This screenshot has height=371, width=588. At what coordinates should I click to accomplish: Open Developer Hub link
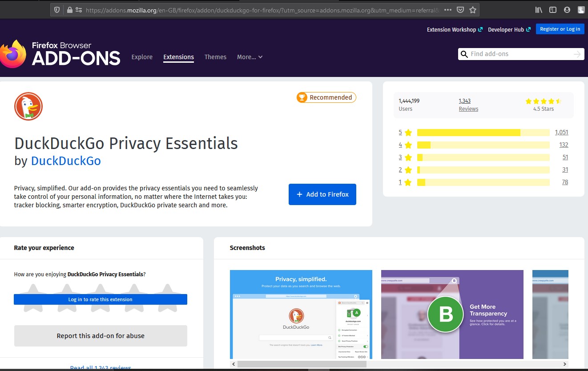tap(509, 29)
